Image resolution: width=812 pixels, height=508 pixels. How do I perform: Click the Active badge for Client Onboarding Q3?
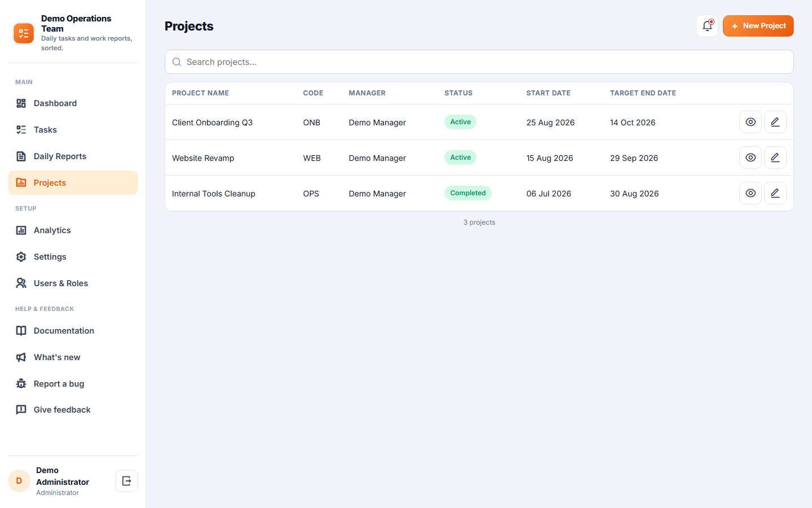point(461,122)
